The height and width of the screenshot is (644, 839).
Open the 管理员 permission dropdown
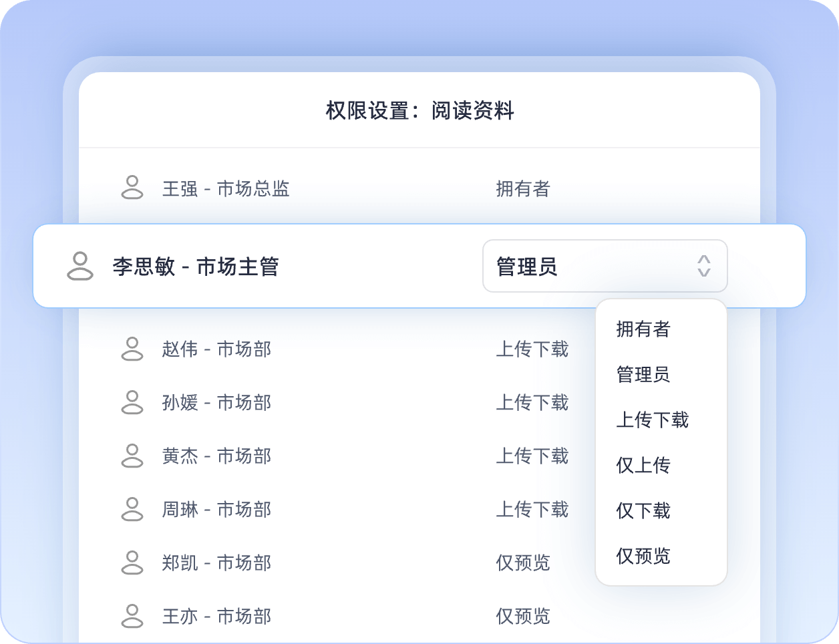click(x=604, y=266)
